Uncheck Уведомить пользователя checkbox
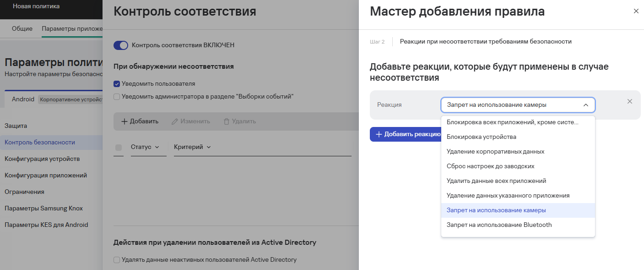This screenshot has height=270, width=644. 117,84
